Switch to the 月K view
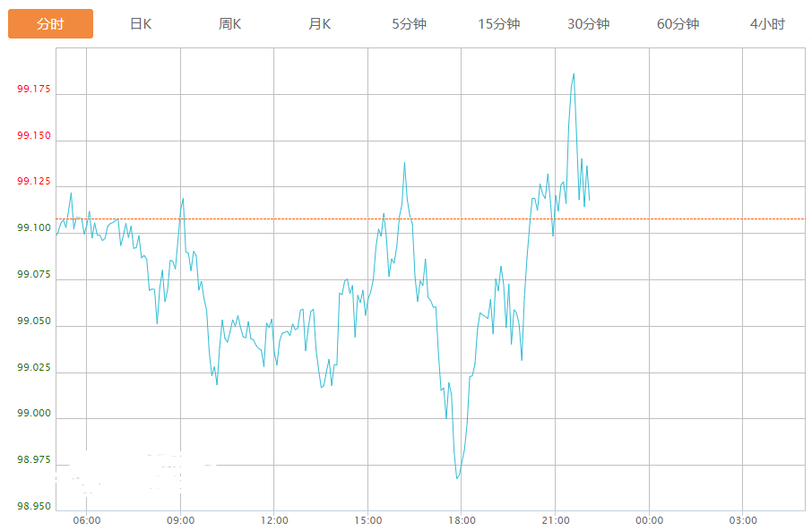This screenshot has height=531, width=812. point(320,24)
